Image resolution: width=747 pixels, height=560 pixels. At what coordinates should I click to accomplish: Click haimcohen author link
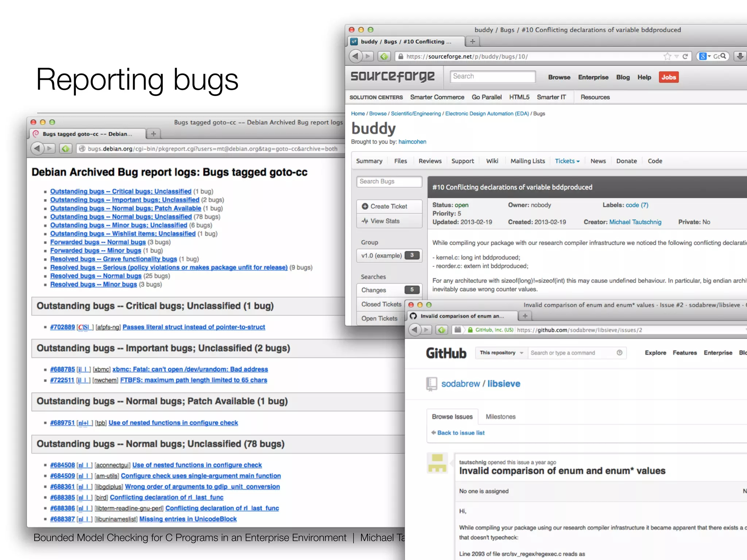coord(412,141)
